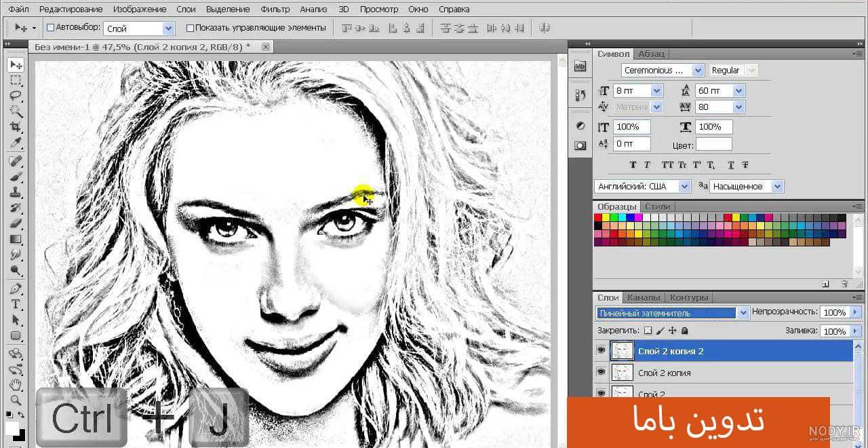Switch to the Абзац tab
Image resolution: width=868 pixels, height=448 pixels.
tap(651, 54)
